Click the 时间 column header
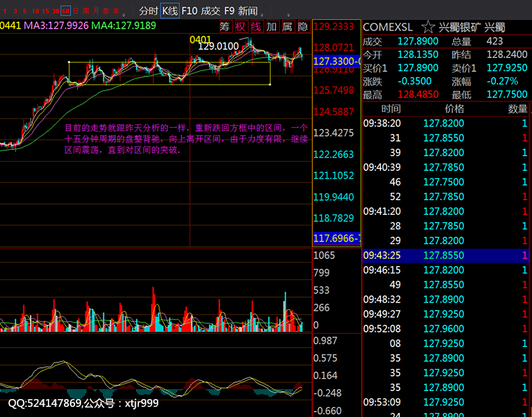Viewport: 532px width, 417px height. click(391, 109)
